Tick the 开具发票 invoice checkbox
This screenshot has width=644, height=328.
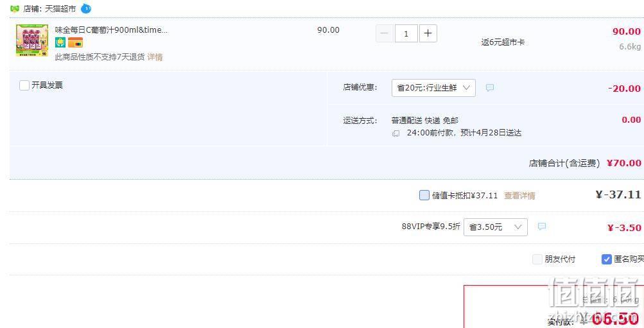(x=24, y=85)
